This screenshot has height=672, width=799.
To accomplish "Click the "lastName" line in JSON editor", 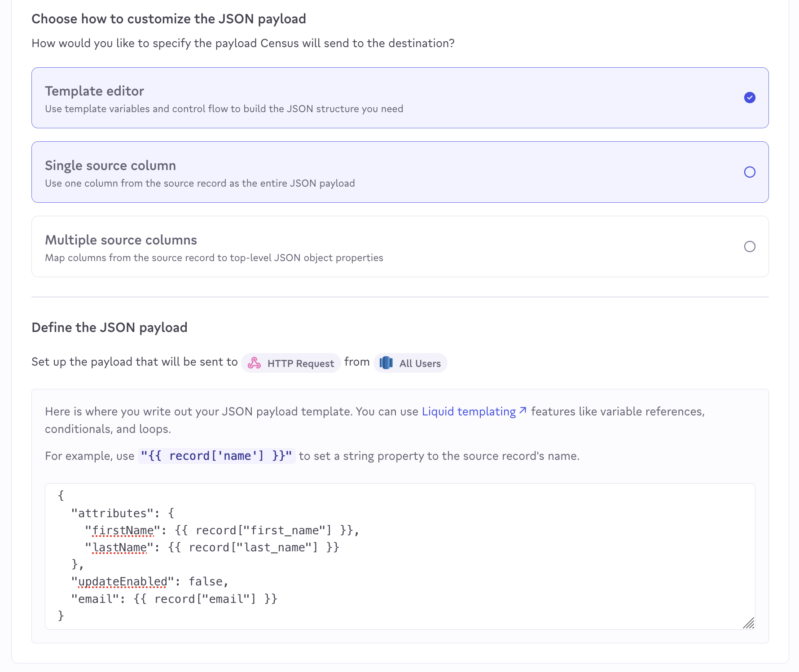I will coord(212,547).
